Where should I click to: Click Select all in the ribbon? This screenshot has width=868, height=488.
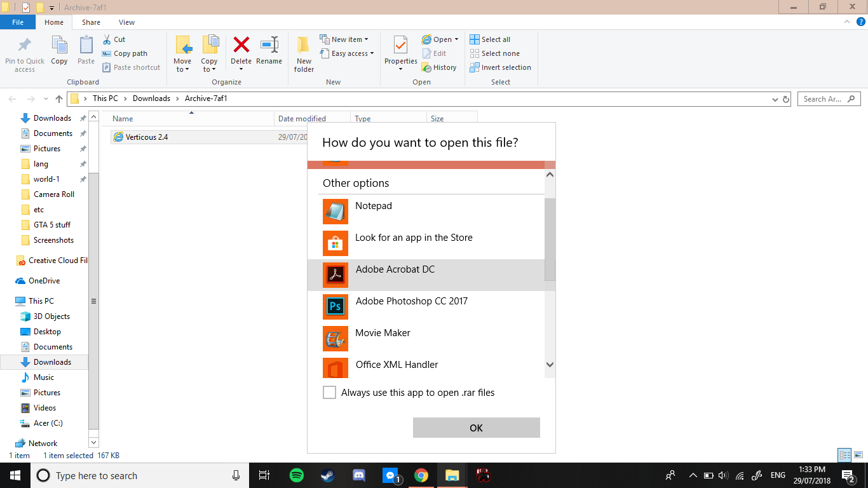coord(490,39)
